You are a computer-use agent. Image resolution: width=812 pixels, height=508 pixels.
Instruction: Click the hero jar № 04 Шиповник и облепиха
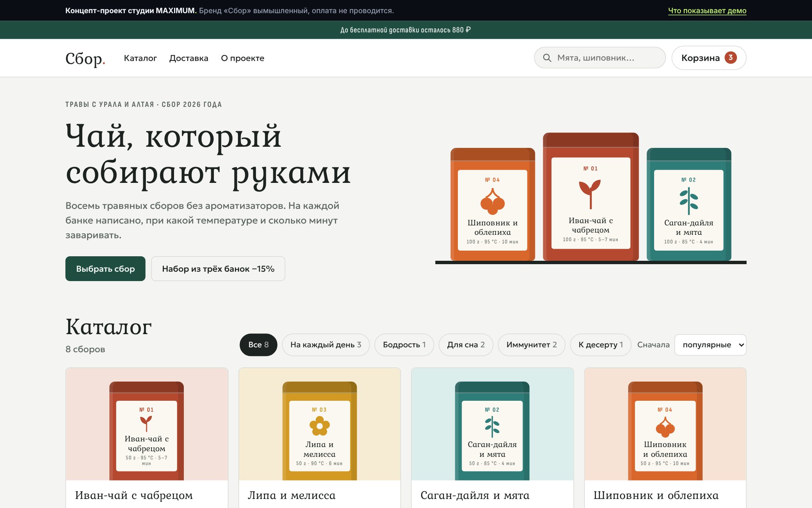492,204
